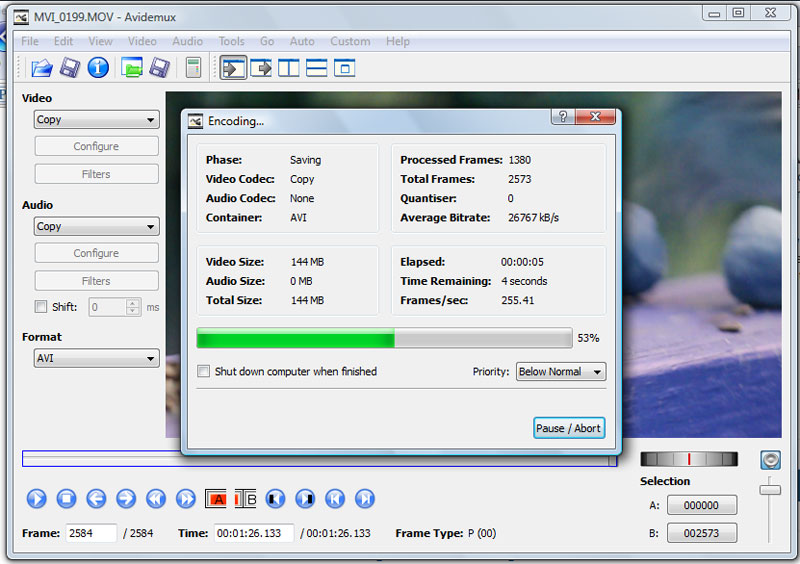Select the input preview mode icon
The image size is (800, 564).
click(233, 67)
